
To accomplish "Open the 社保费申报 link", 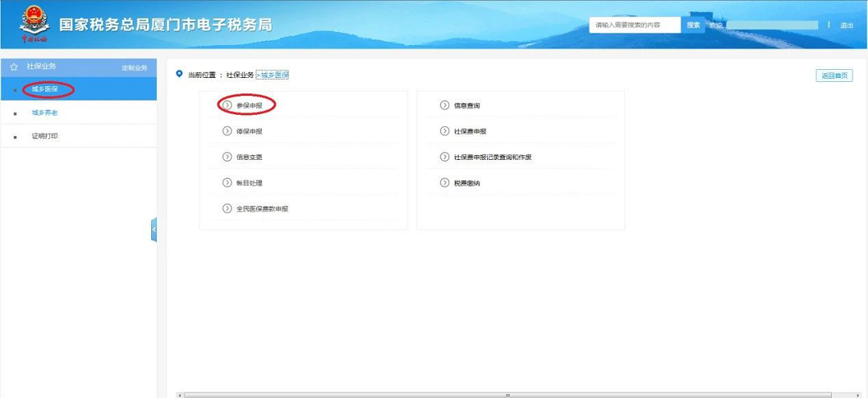I will click(470, 131).
